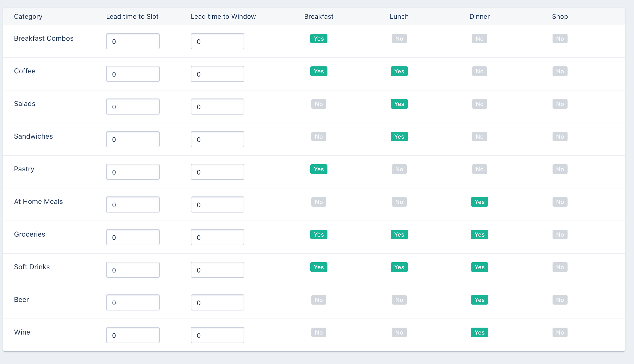Toggle Dinner Yes badge for Wine
Image resolution: width=634 pixels, height=364 pixels.
[479, 332]
